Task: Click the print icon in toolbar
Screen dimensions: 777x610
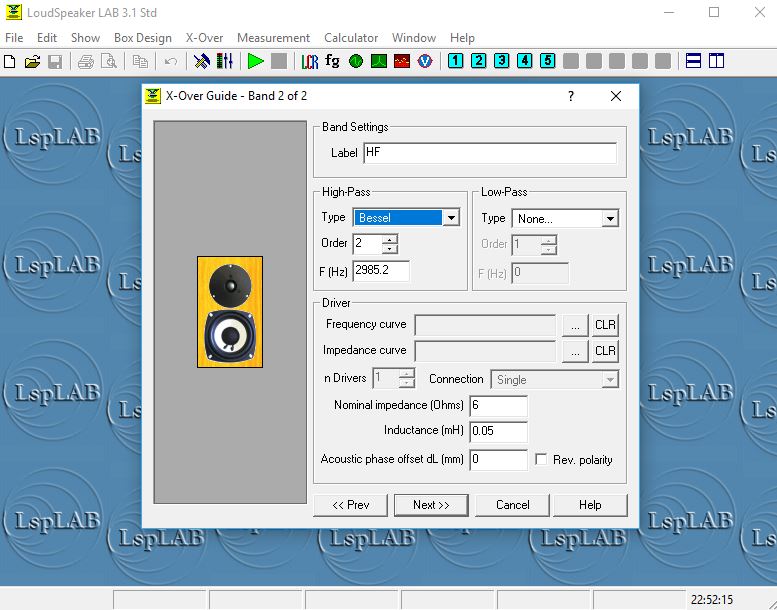Action: click(x=86, y=61)
